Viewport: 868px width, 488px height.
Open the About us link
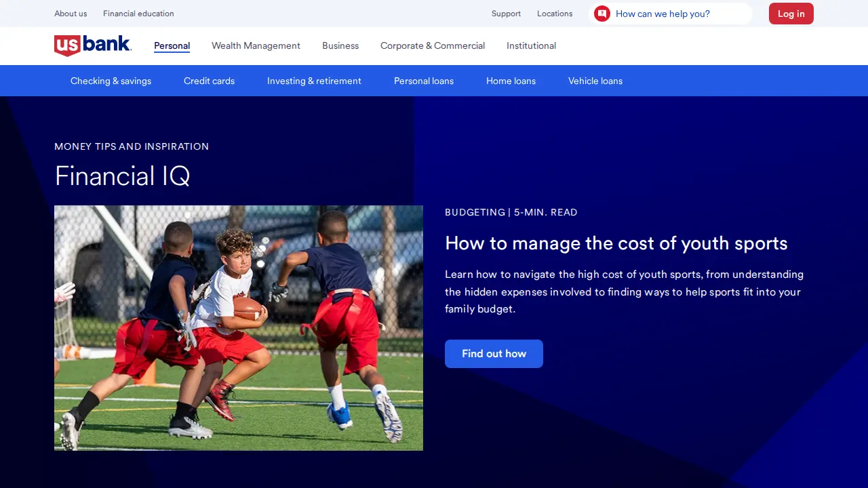tap(71, 14)
